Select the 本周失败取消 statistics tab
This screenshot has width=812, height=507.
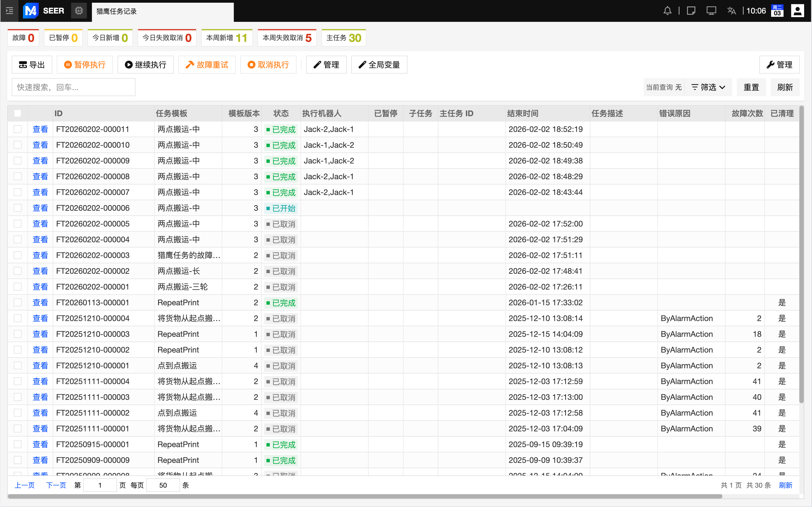point(287,38)
